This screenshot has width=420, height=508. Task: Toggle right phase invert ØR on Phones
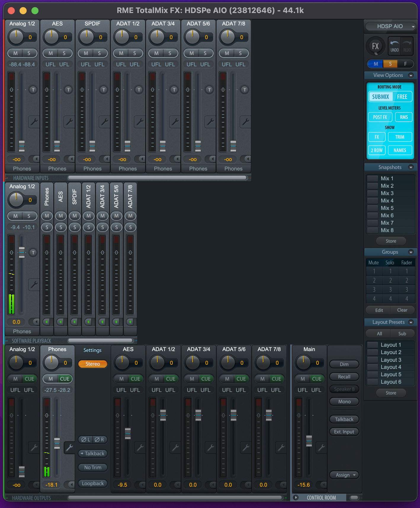point(100,440)
